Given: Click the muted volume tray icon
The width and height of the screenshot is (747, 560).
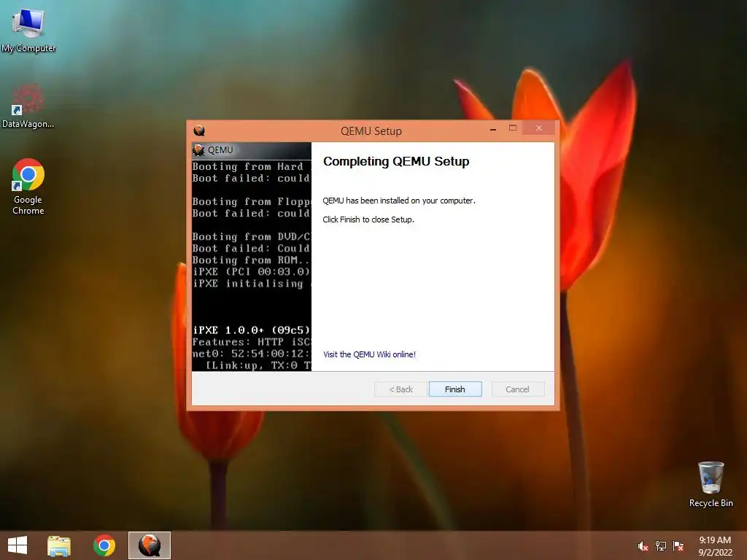Looking at the screenshot, I should tap(643, 546).
